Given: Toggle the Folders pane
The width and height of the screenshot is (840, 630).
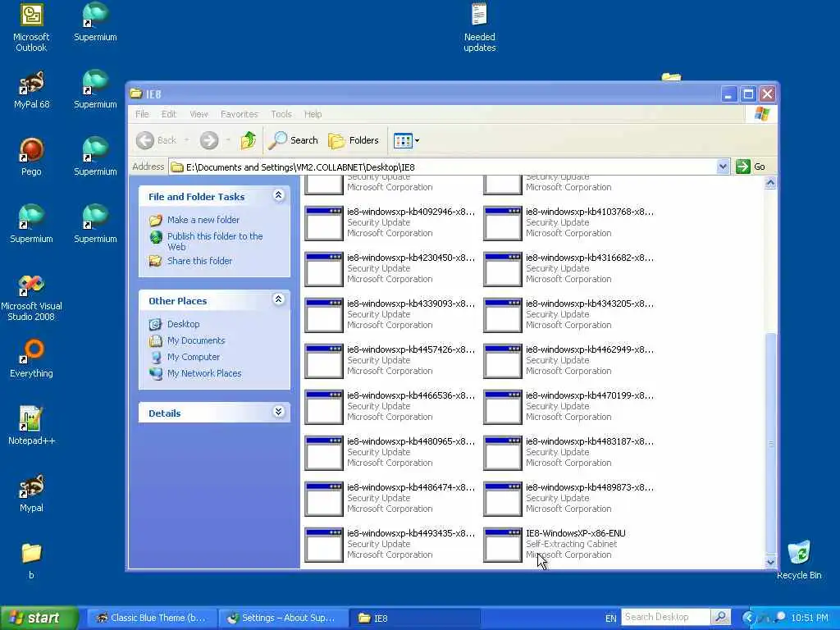Looking at the screenshot, I should pyautogui.click(x=354, y=140).
